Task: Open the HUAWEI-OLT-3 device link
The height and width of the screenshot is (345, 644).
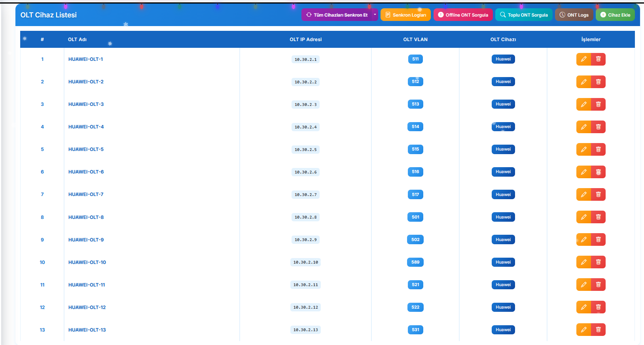Action: [x=86, y=104]
